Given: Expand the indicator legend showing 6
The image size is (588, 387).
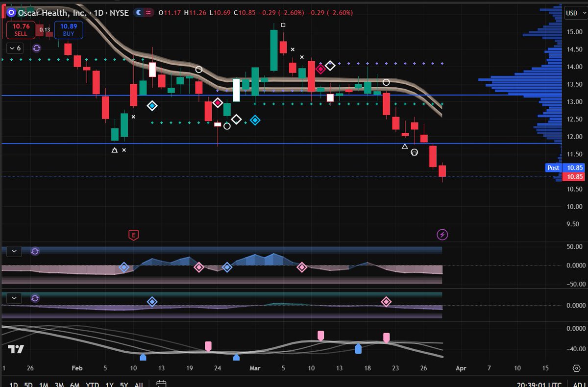Looking at the screenshot, I should pos(15,48).
